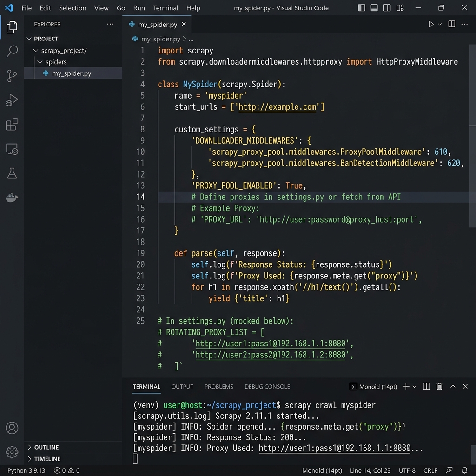This screenshot has width=476, height=476.
Task: Open terminal launch profile dropdown
Action: coord(414,386)
